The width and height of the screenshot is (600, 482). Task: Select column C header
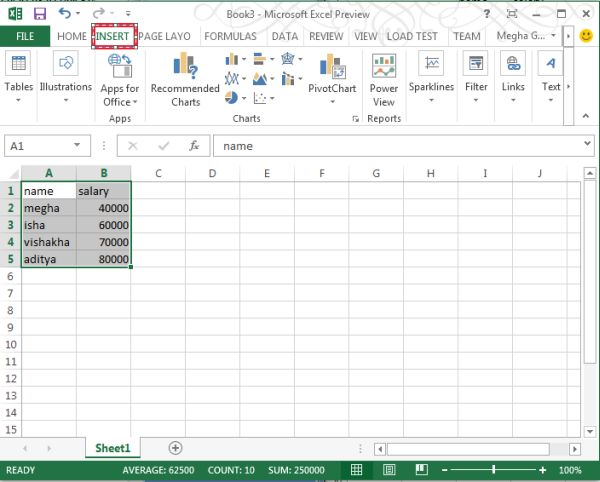(158, 173)
